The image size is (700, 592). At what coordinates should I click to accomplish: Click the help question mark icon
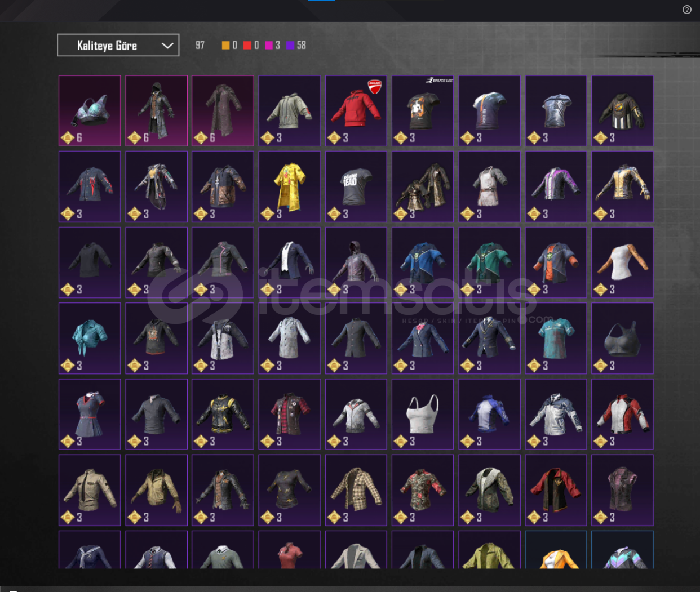point(686,10)
